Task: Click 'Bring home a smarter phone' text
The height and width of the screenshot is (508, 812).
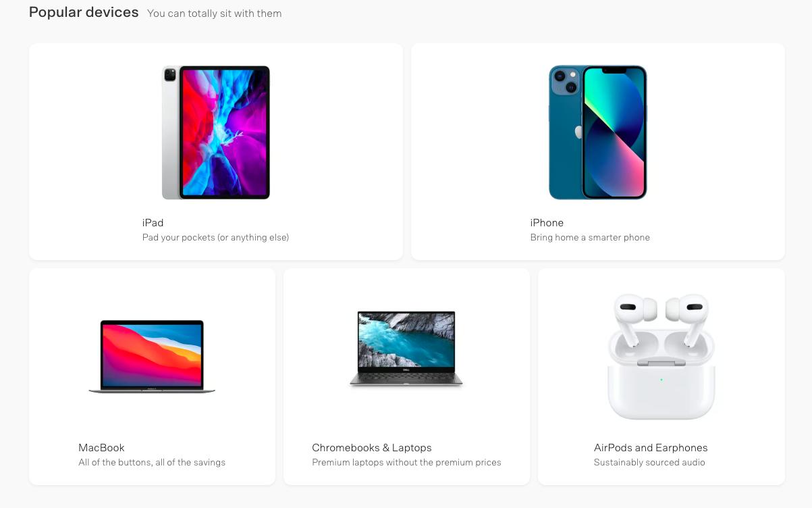Action: pyautogui.click(x=590, y=237)
